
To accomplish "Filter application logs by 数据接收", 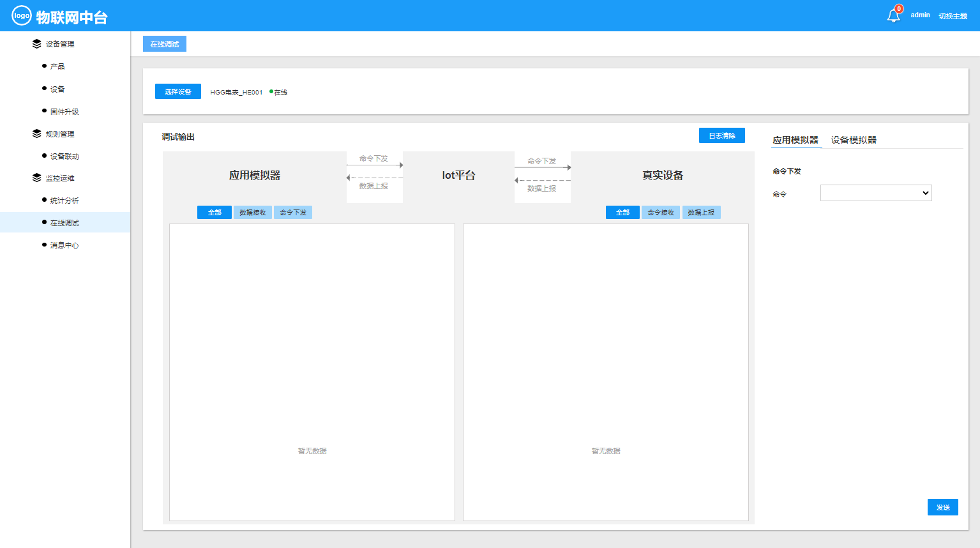I will coord(253,213).
